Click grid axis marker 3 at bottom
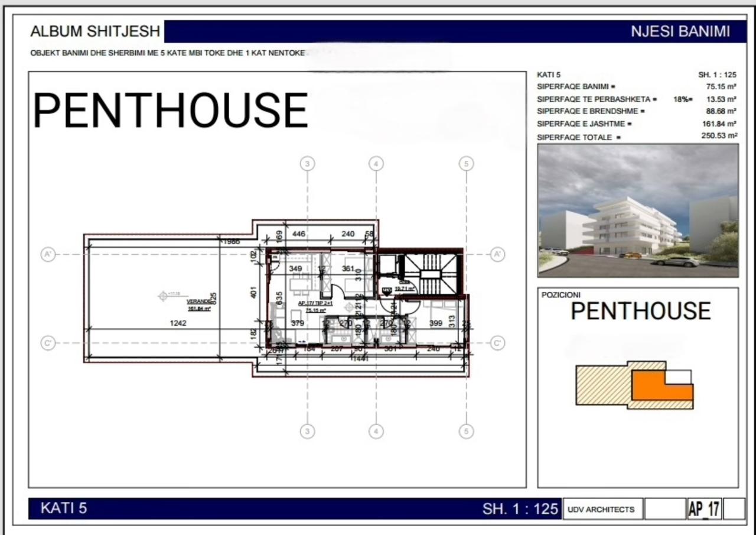This screenshot has height=535, width=756. [307, 432]
